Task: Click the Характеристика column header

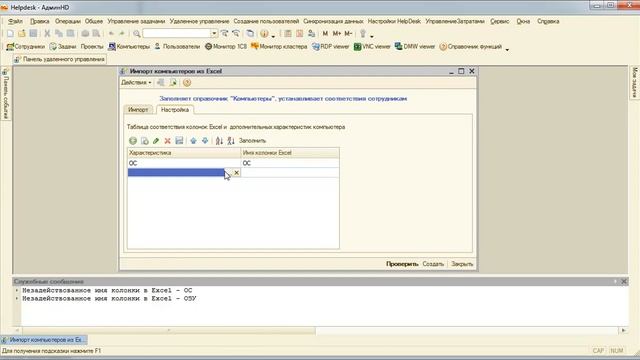Action: [x=184, y=153]
